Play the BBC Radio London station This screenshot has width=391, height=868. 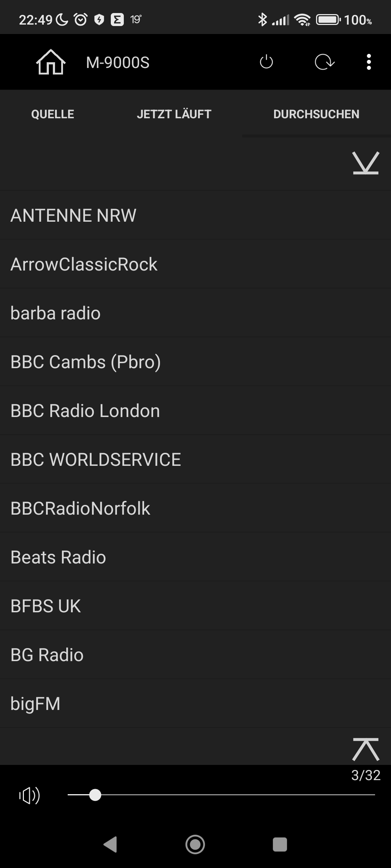pos(195,411)
